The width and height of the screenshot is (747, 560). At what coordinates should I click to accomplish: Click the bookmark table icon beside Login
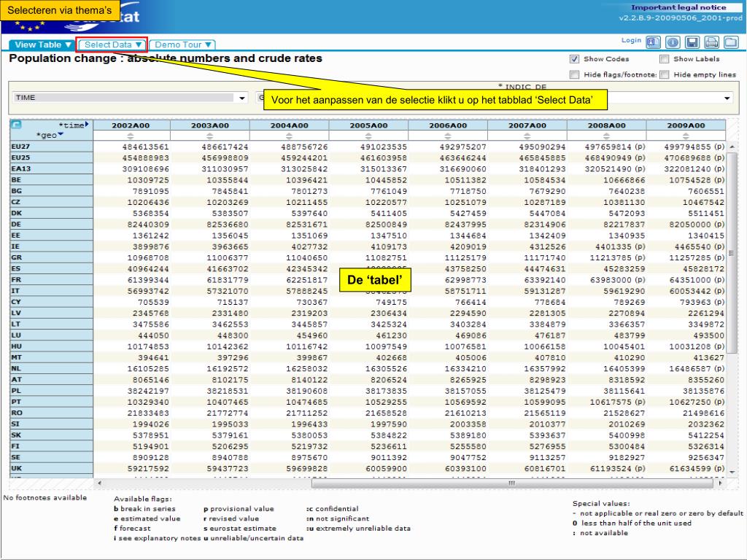pyautogui.click(x=653, y=42)
